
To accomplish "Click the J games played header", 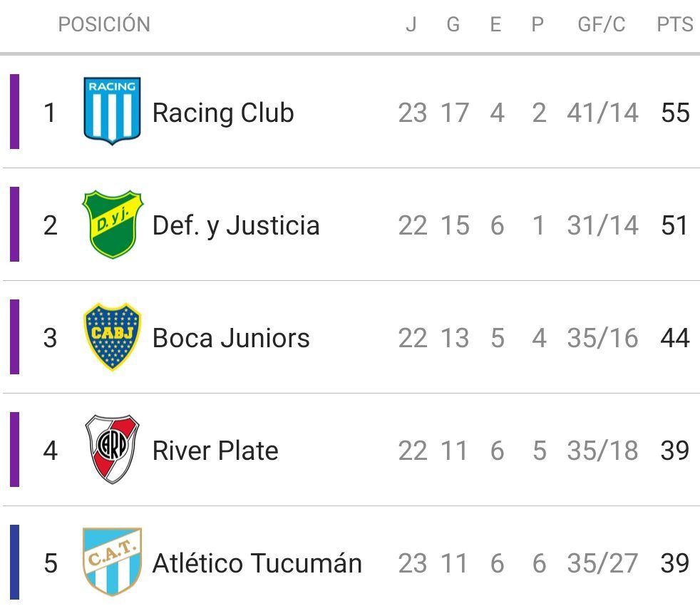I will coord(411,24).
